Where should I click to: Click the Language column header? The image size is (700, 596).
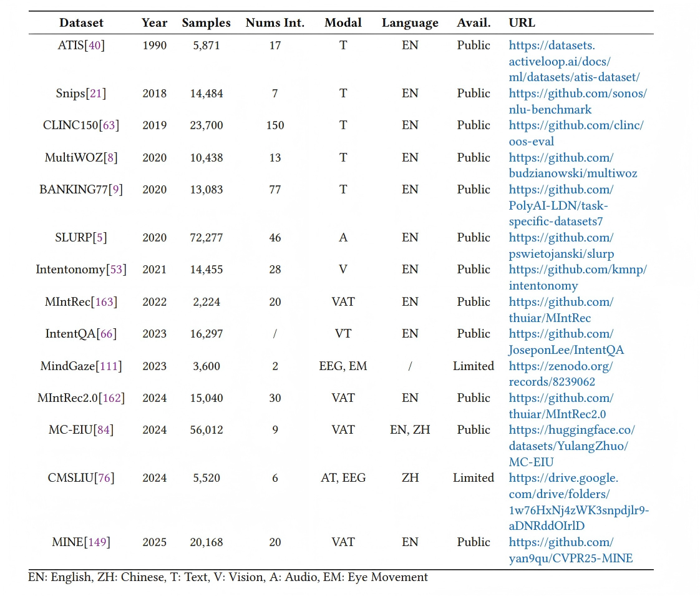(x=410, y=23)
